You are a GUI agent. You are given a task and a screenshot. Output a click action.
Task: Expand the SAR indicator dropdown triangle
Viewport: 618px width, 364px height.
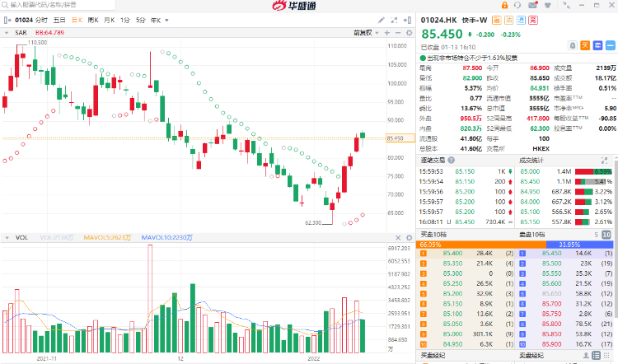[7, 33]
